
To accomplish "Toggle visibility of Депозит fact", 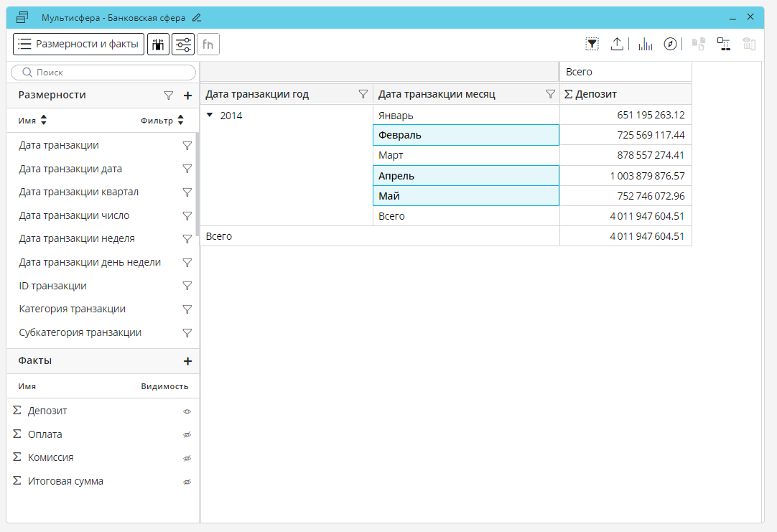I will [187, 411].
